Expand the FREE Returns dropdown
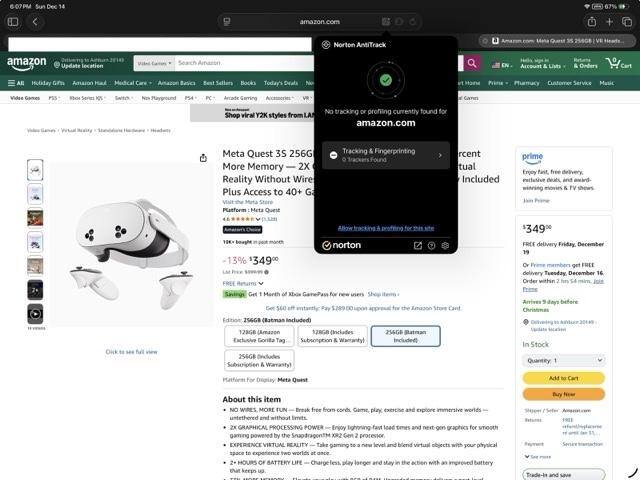Screen dimensions: 640x480 [243, 283]
